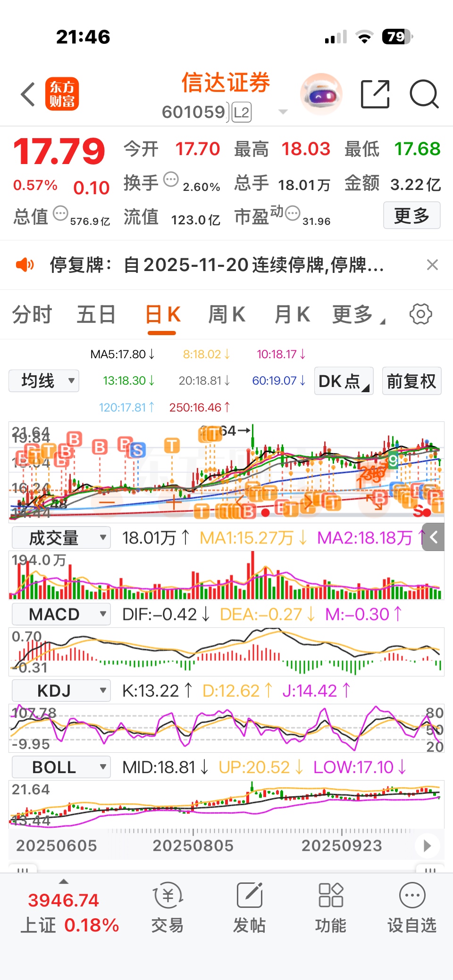Screen dimensions: 453x980
Task: Tap info bubble next to 总值
Action: [60, 214]
